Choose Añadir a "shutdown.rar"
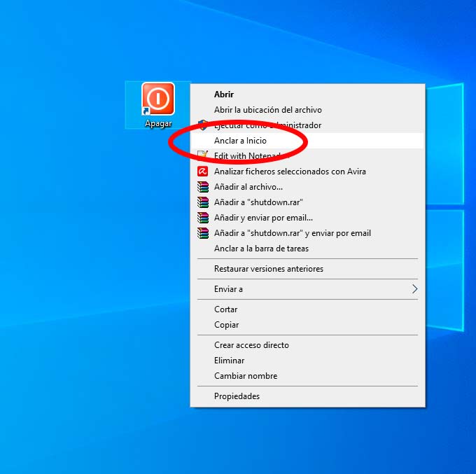Image resolution: width=476 pixels, height=474 pixels. coord(307,202)
